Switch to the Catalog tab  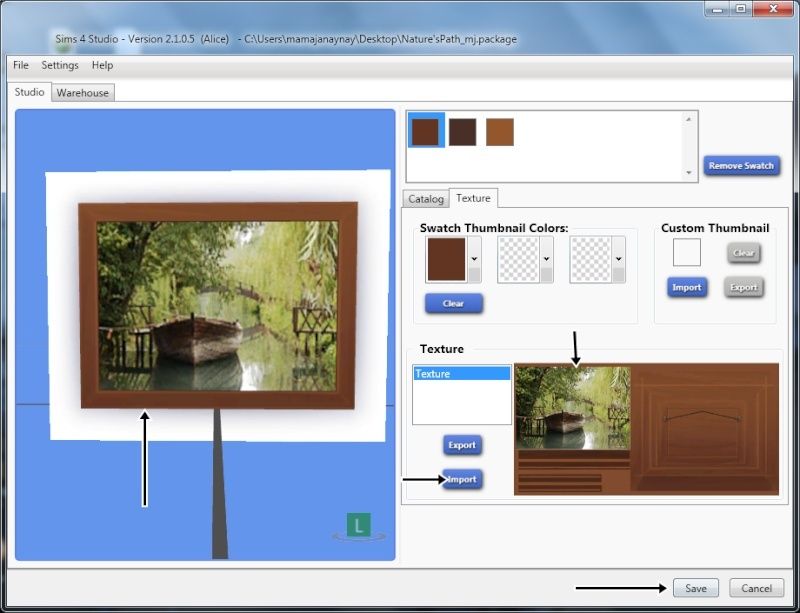pos(426,199)
